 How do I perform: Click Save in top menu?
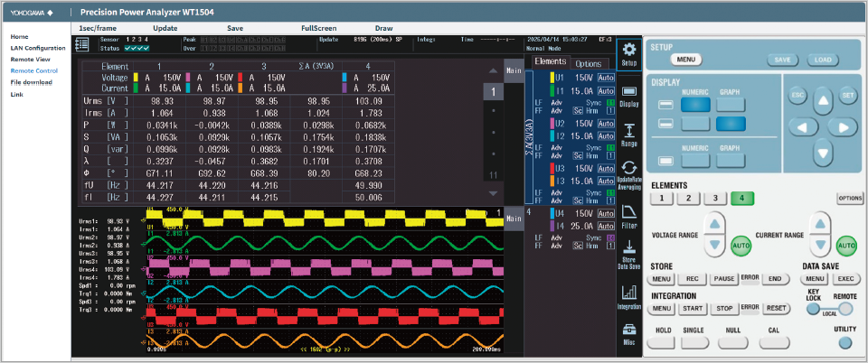pos(235,28)
